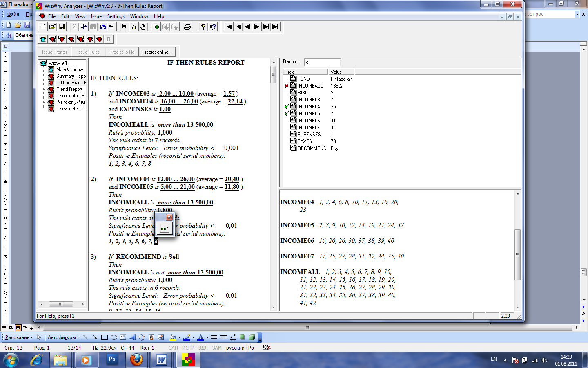Click the Predict to file button
This screenshot has width=588, height=368.
122,52
